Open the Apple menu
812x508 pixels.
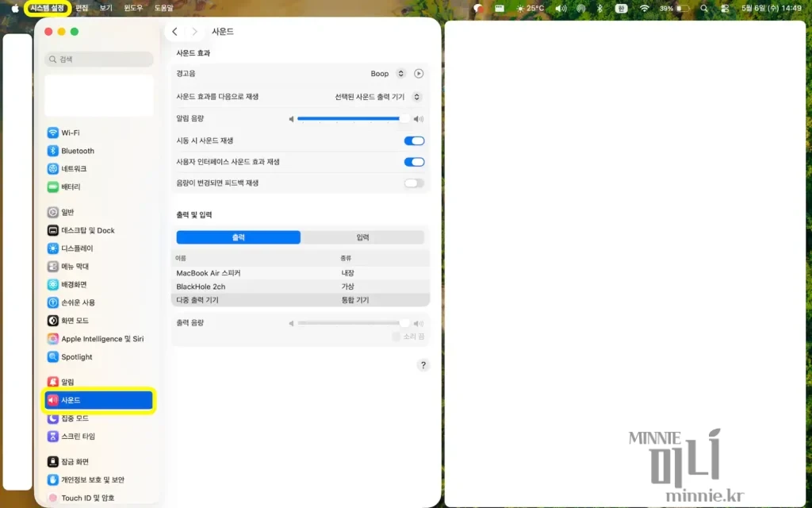click(x=15, y=8)
